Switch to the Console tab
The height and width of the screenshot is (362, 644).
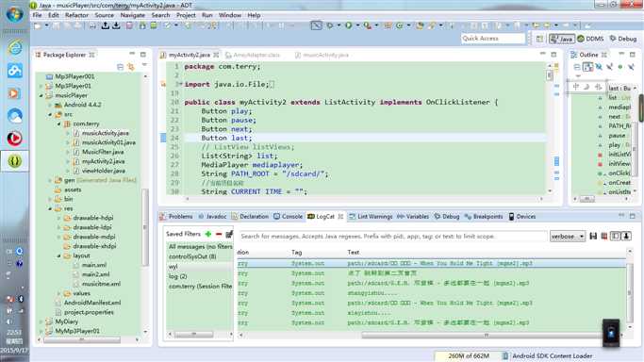[288, 216]
